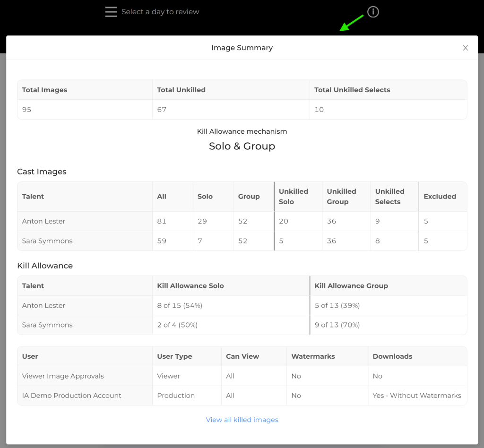Viewport: 484px width, 448px height.
Task: Select Sara Symmons in the Cast Images table
Action: coord(47,241)
